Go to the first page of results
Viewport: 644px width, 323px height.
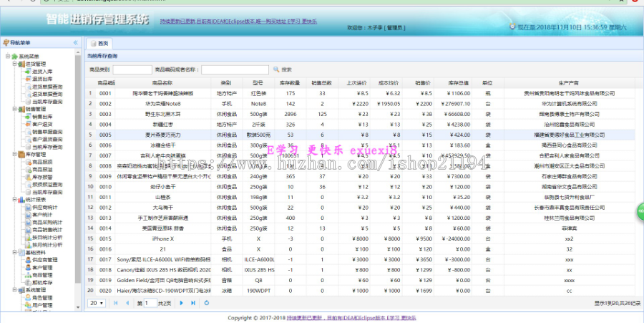click(x=116, y=303)
